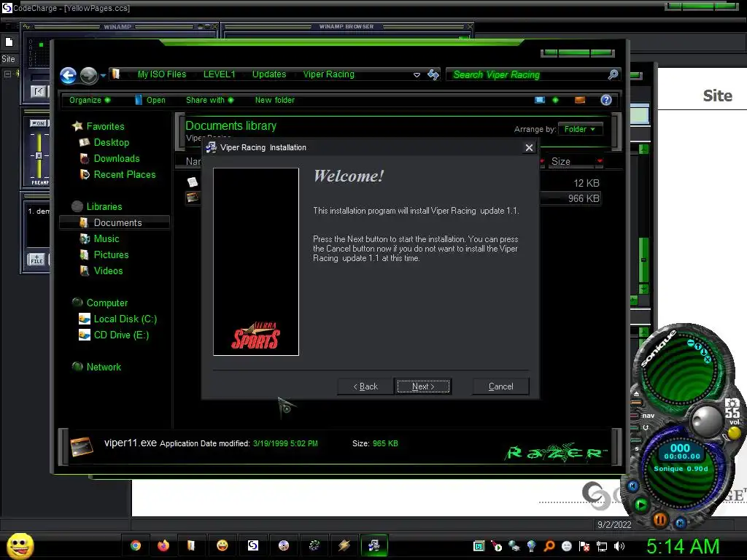Click the search magnifier icon
The width and height of the screenshot is (747, 560).
(613, 74)
